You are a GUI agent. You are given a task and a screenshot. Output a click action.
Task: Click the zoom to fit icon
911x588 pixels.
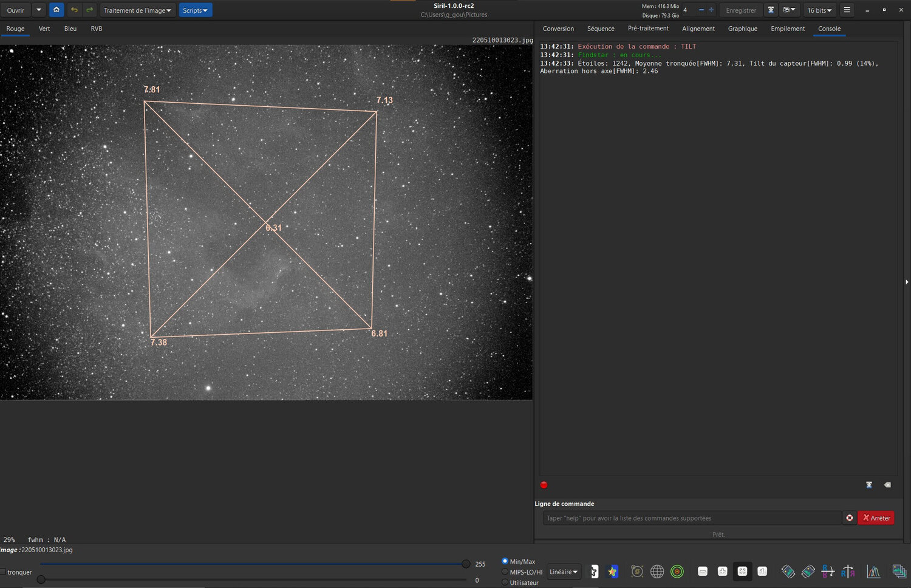[x=742, y=571]
